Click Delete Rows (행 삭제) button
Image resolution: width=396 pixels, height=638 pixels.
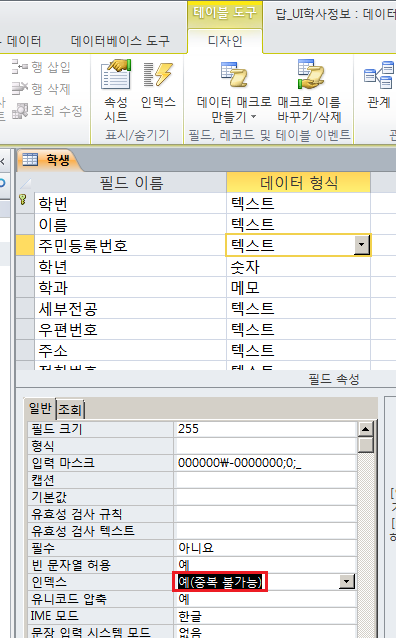pyautogui.click(x=41, y=88)
